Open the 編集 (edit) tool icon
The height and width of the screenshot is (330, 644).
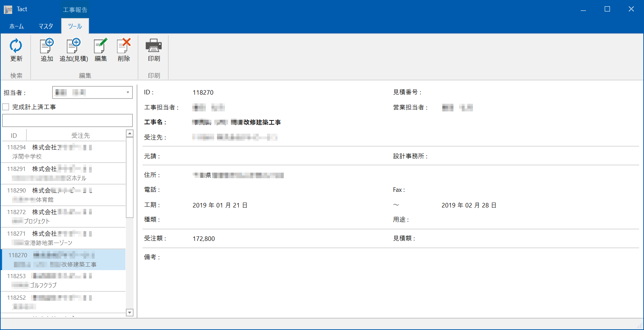[100, 50]
